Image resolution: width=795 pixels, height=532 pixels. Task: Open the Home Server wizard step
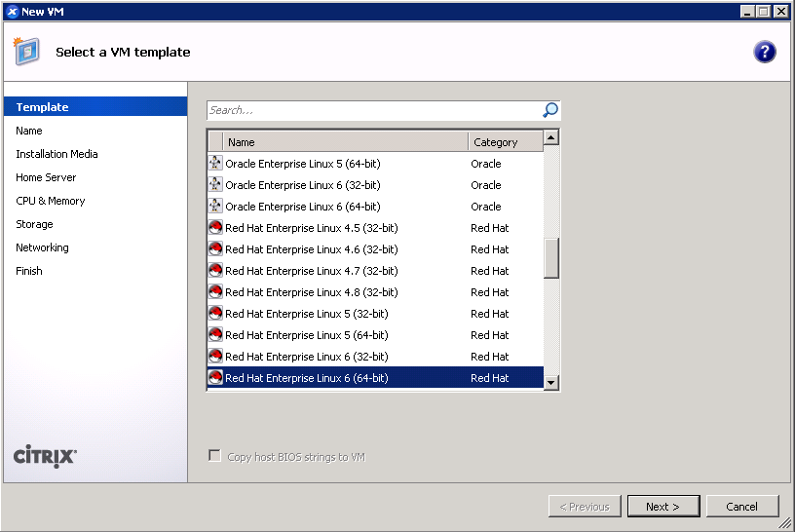click(x=46, y=177)
